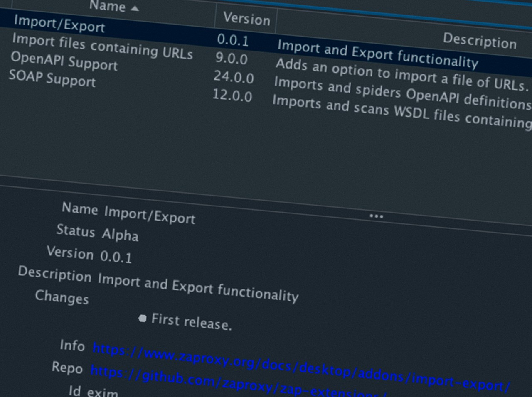The width and height of the screenshot is (532, 397).
Task: Click version cell 0.0.1 in table
Action: pos(233,40)
